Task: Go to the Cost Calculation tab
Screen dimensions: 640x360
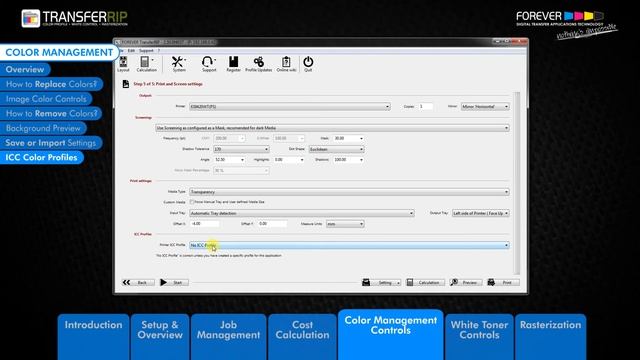Action: click(302, 337)
